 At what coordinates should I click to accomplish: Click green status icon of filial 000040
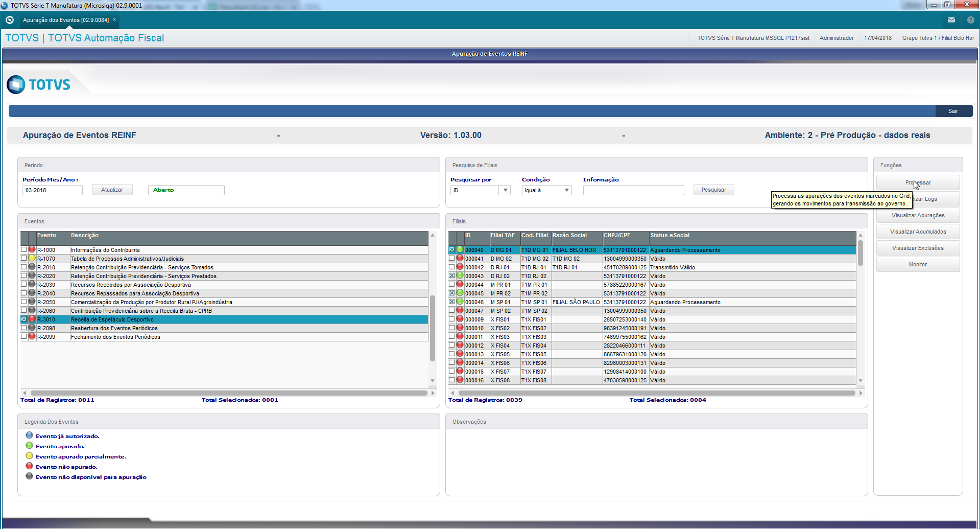(460, 249)
